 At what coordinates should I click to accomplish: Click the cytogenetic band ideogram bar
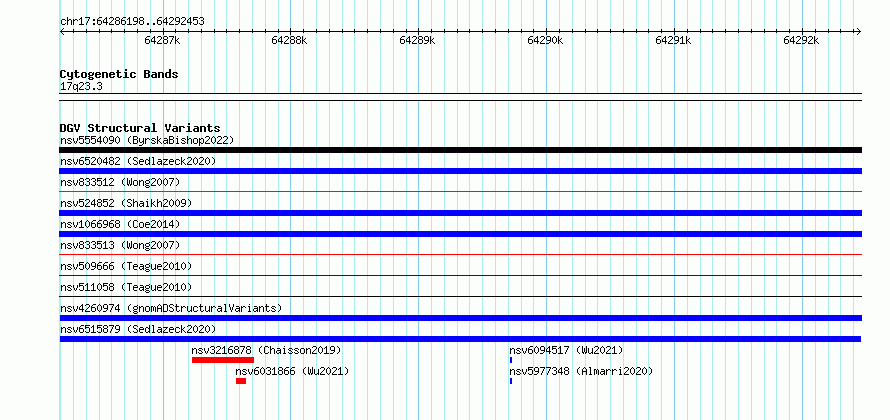460,97
